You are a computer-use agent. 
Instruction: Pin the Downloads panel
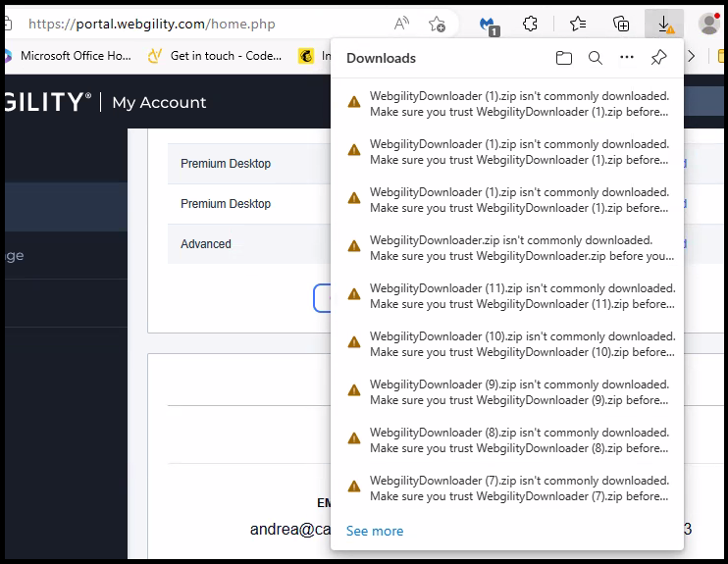click(659, 58)
